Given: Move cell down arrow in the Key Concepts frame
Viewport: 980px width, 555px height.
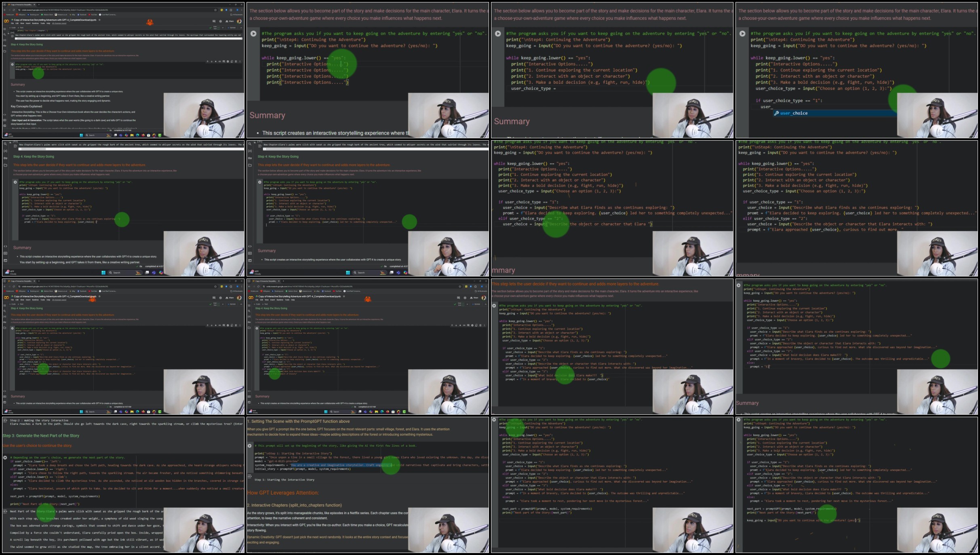Looking at the screenshot, I should point(212,61).
